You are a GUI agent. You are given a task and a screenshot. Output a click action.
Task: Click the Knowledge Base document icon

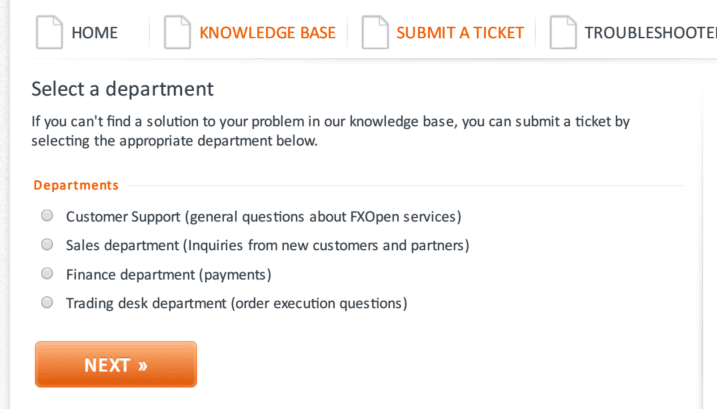click(x=177, y=32)
